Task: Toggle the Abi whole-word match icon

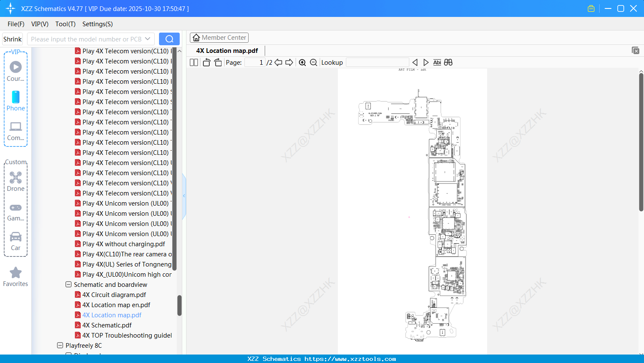Action: pos(437,63)
